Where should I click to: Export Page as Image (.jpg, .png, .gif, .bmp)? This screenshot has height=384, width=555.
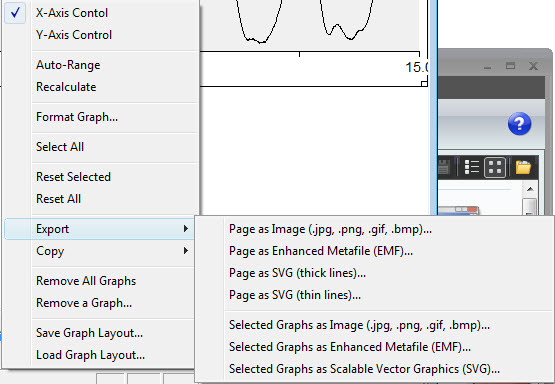tap(374, 229)
